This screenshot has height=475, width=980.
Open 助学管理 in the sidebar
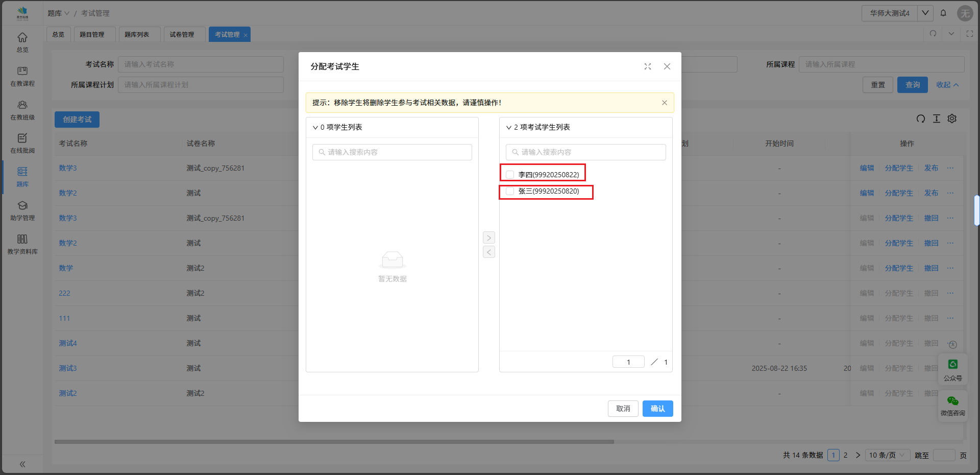(x=22, y=211)
